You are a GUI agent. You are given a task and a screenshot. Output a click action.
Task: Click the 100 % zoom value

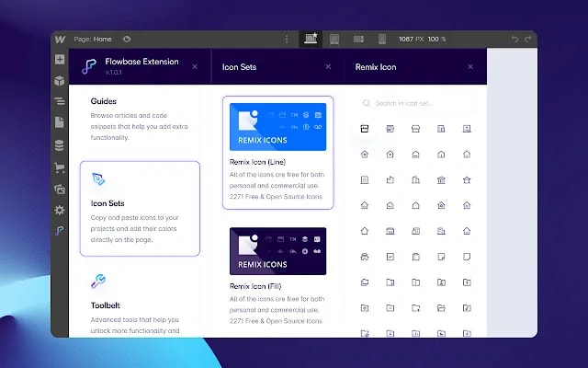437,39
